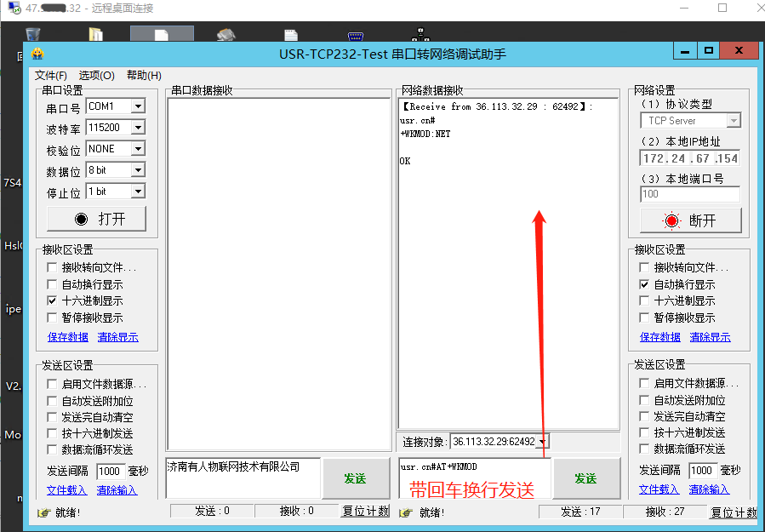The height and width of the screenshot is (532, 765).
Task: Toggle serial 接收转向文件 checkbox
Action: pyautogui.click(x=52, y=267)
